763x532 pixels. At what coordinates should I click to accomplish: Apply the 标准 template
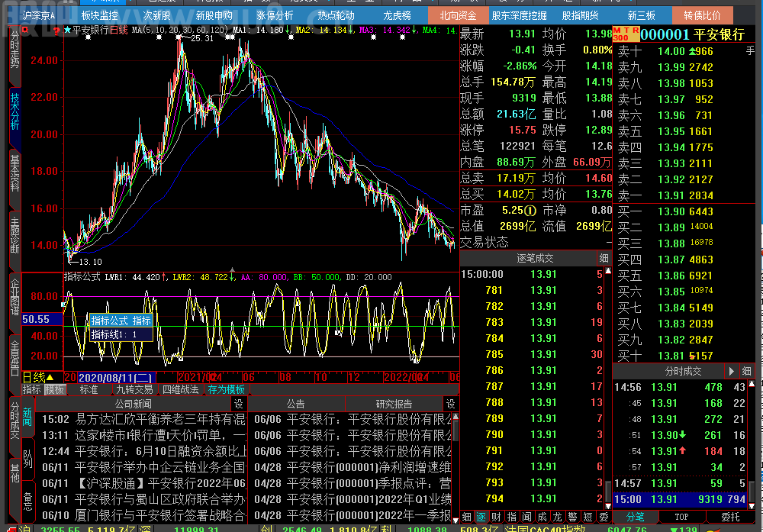click(89, 390)
